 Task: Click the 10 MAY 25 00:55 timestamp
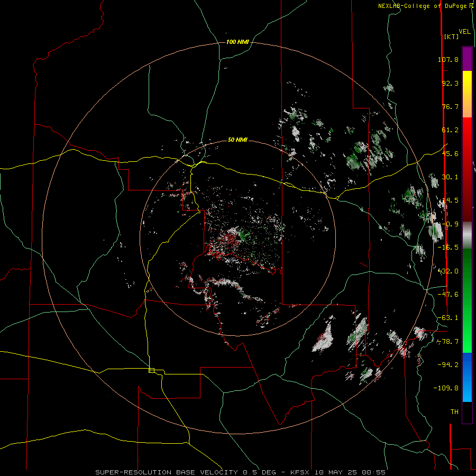(350, 472)
